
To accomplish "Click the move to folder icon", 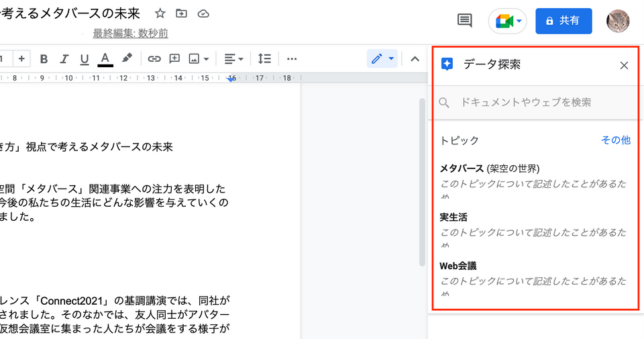I will [x=181, y=13].
